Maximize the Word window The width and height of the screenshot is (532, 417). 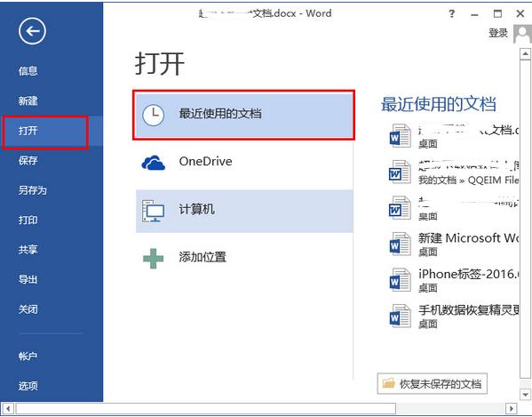[497, 14]
